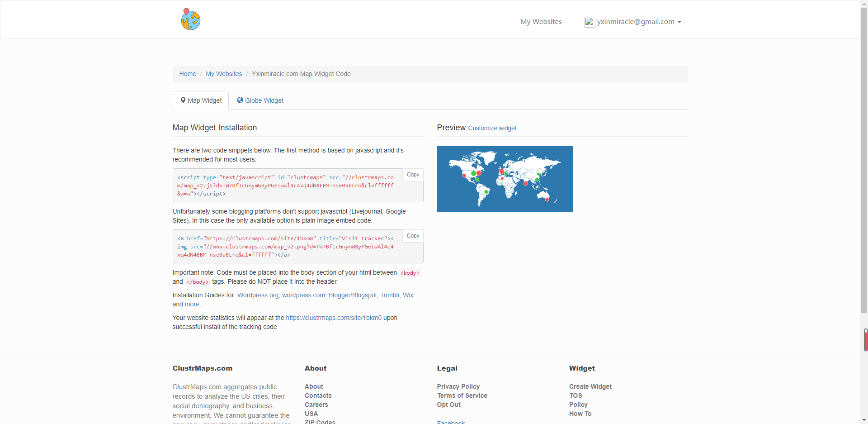
Task: Open the Opt Out footer link
Action: pos(449,405)
